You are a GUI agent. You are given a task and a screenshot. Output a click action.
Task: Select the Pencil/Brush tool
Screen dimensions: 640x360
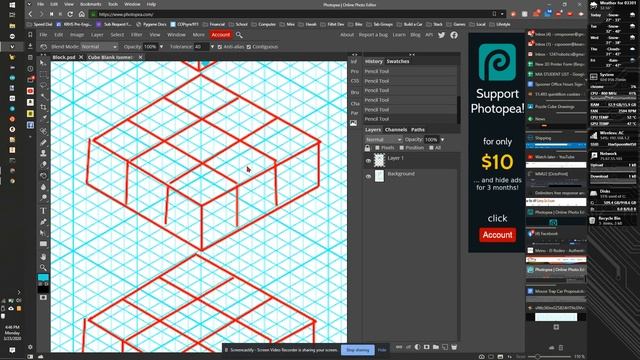[43, 142]
